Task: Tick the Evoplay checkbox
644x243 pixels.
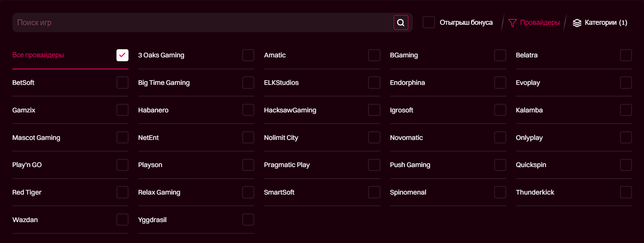Action: pyautogui.click(x=626, y=83)
